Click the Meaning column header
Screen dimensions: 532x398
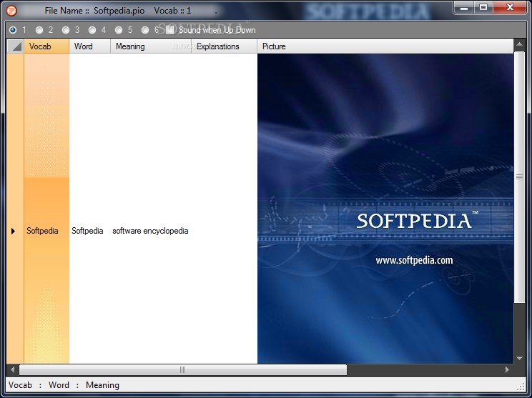pos(151,46)
